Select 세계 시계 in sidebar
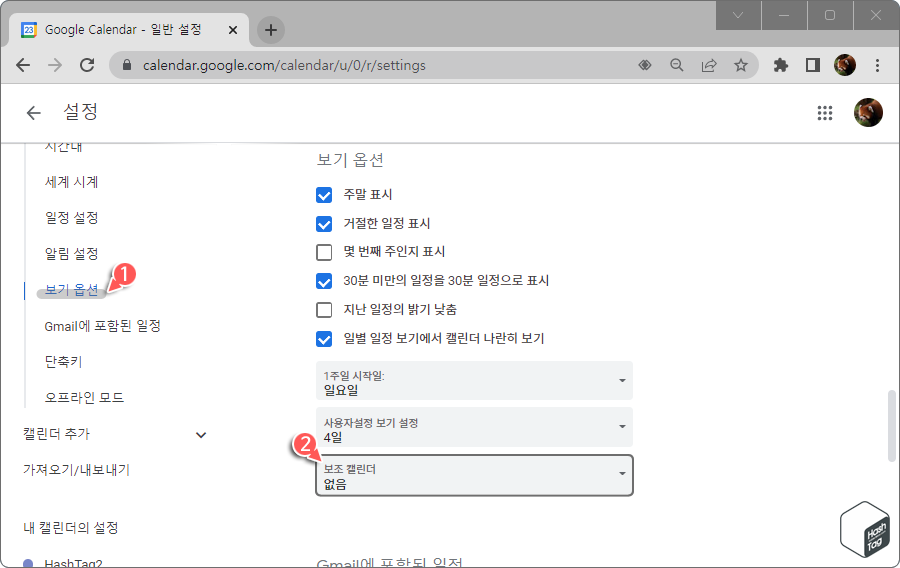Image resolution: width=900 pixels, height=568 pixels. [71, 182]
